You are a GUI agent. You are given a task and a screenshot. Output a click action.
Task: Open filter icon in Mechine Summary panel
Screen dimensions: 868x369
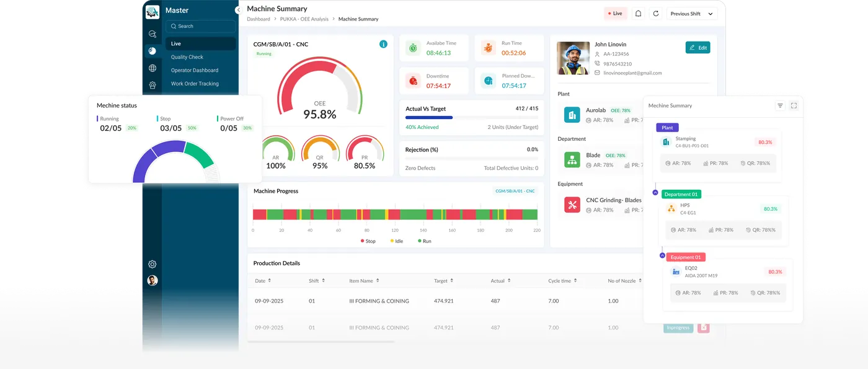780,105
